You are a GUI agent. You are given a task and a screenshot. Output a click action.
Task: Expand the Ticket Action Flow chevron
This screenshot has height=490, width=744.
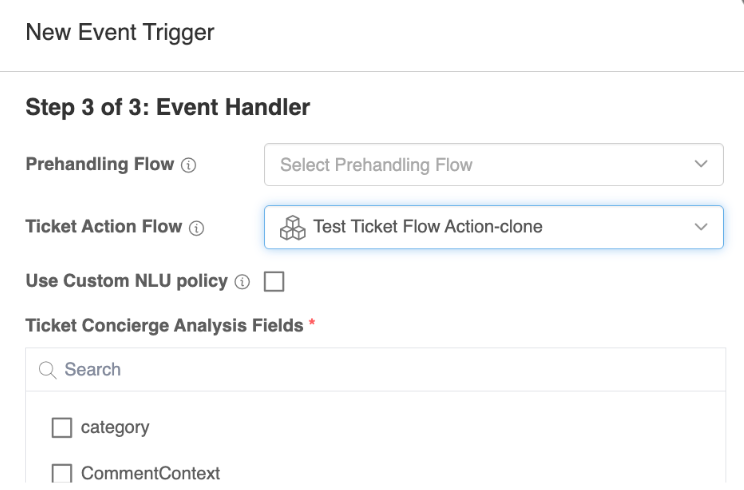pyautogui.click(x=701, y=227)
